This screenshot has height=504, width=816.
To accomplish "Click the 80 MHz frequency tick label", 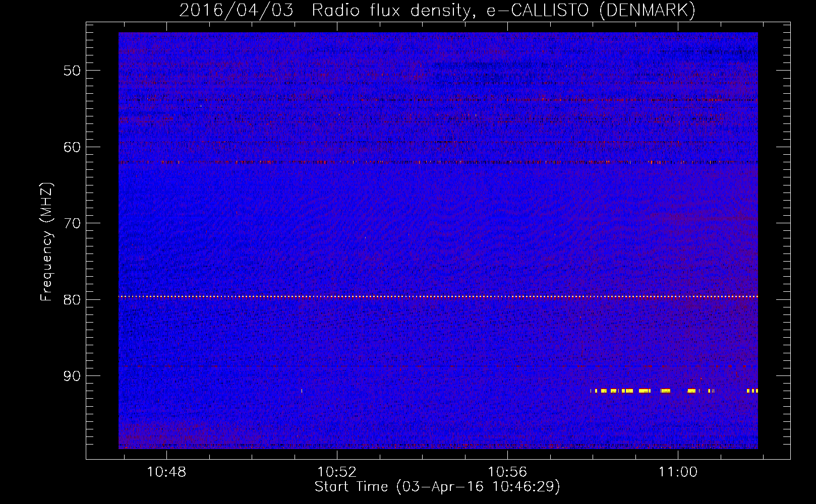I will (x=72, y=299).
